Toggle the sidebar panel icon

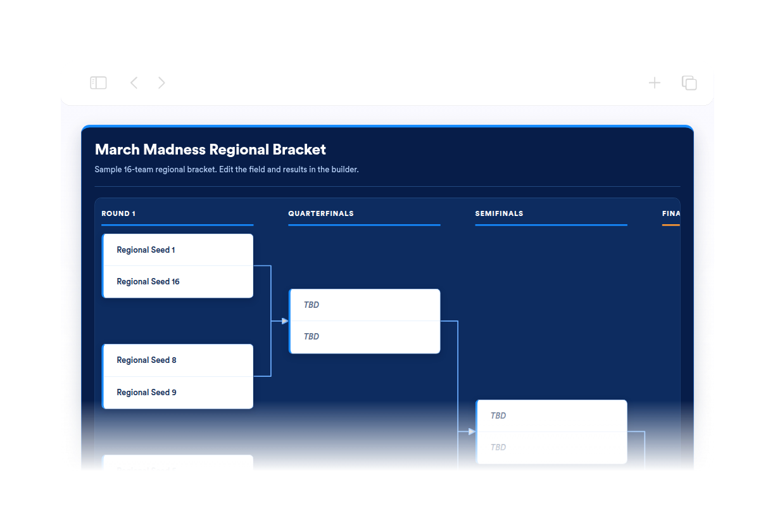pyautogui.click(x=98, y=83)
